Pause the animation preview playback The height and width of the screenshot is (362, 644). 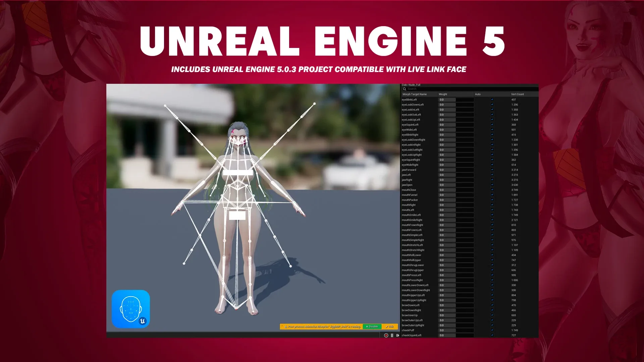(x=392, y=336)
